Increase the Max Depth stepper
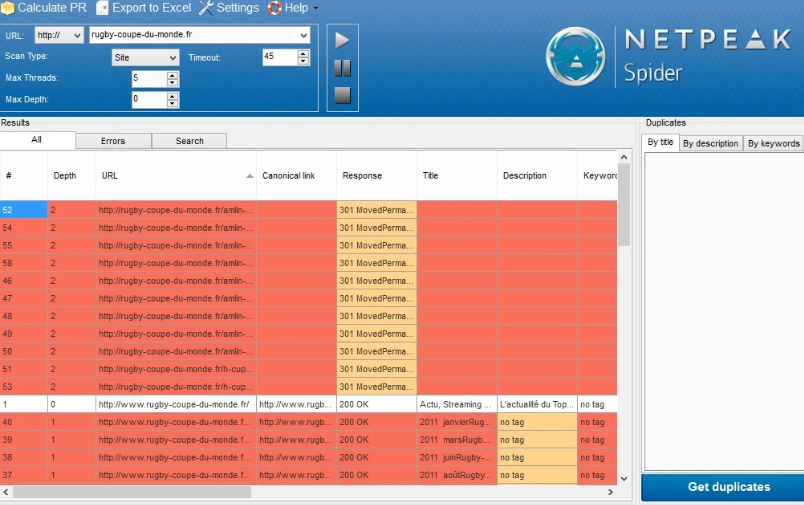 172,96
